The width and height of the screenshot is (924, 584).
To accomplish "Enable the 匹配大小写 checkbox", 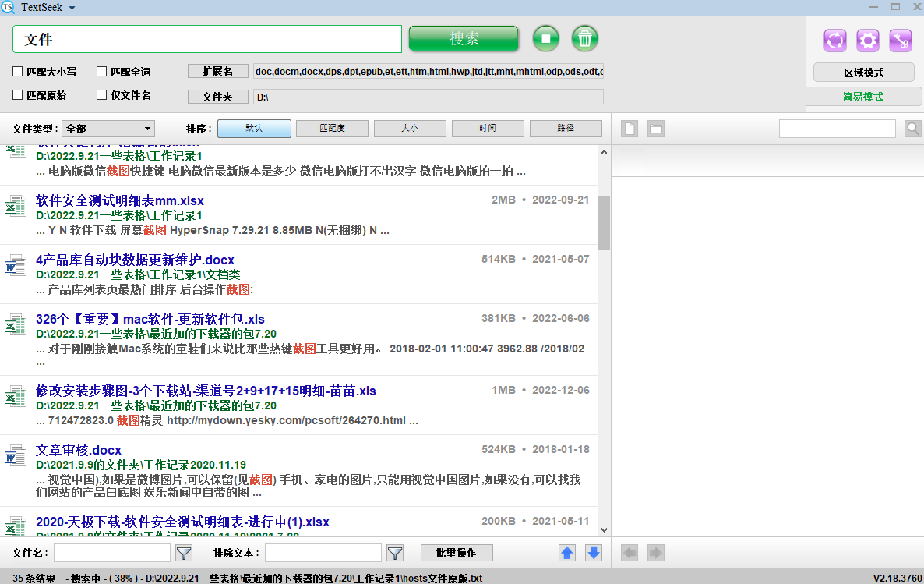I will 18,72.
